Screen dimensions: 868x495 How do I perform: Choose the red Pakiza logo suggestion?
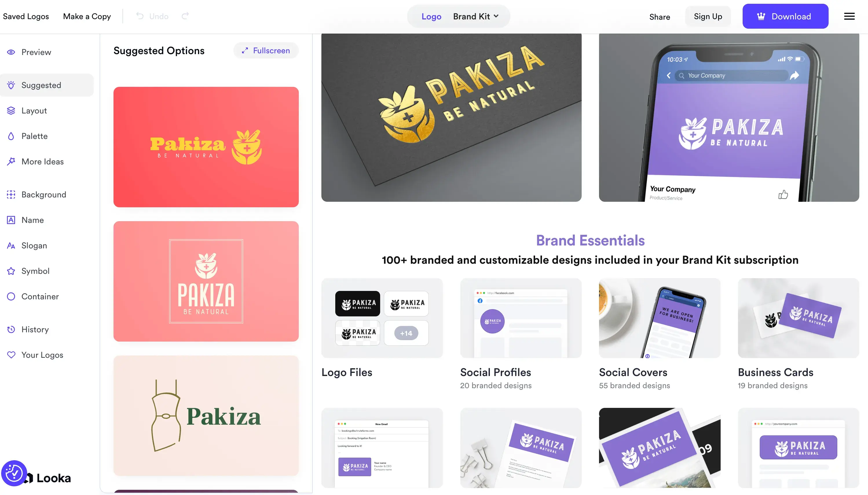[x=206, y=147]
